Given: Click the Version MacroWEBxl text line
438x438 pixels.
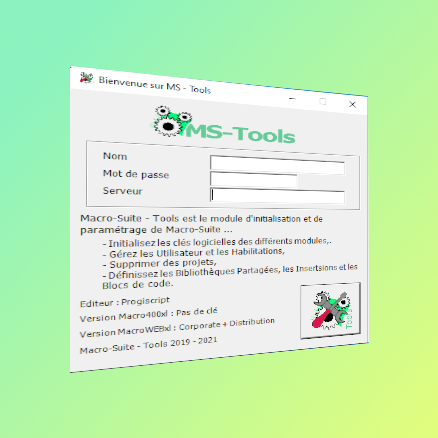Looking at the screenshot, I should point(177,327).
